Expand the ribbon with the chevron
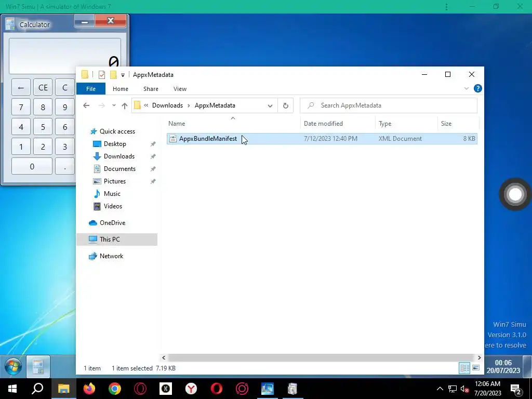 [467, 88]
